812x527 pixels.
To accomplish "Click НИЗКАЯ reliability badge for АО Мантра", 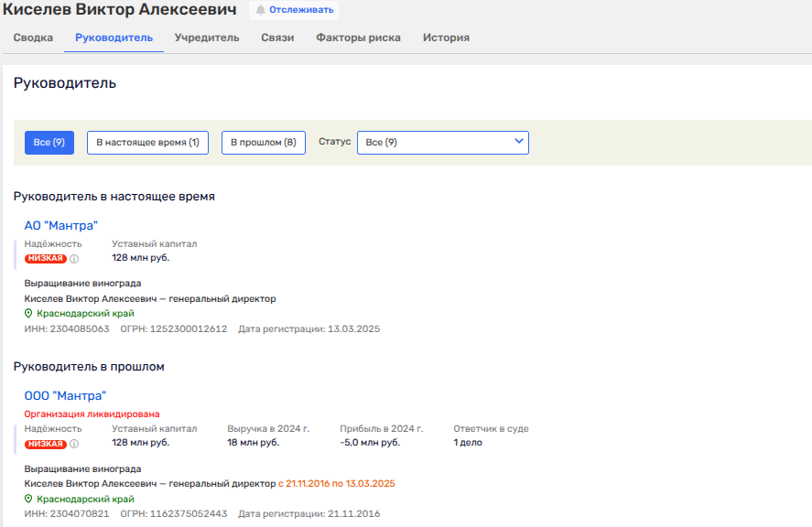I will tap(46, 259).
